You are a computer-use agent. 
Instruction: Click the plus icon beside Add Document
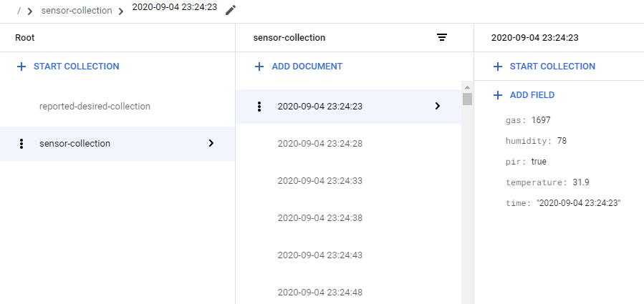click(259, 67)
